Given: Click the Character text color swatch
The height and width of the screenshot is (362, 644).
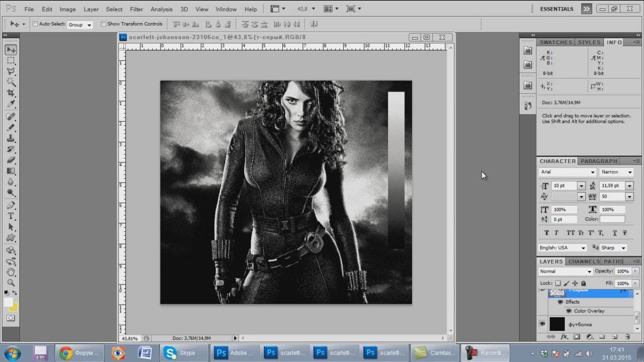Looking at the screenshot, I should coord(612,219).
